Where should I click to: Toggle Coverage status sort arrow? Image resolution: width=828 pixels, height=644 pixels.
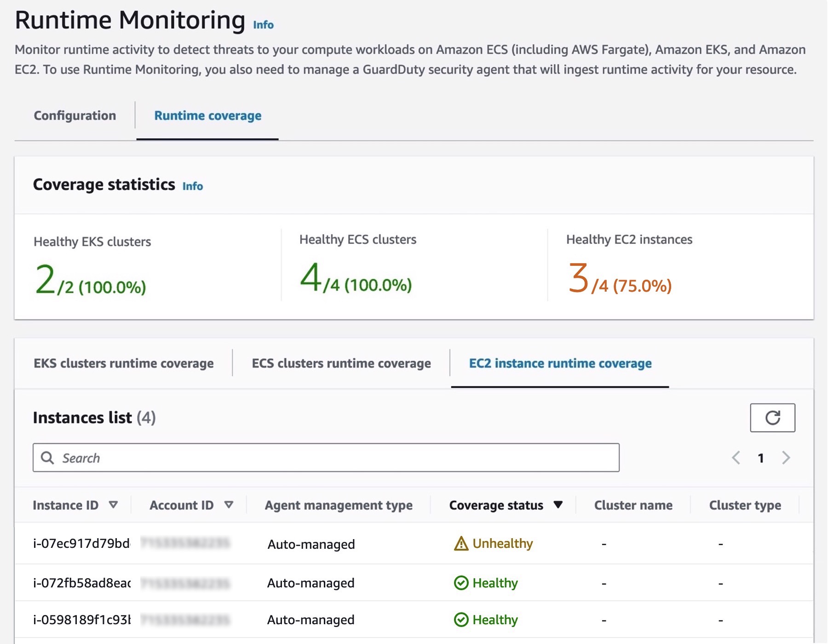[558, 505]
